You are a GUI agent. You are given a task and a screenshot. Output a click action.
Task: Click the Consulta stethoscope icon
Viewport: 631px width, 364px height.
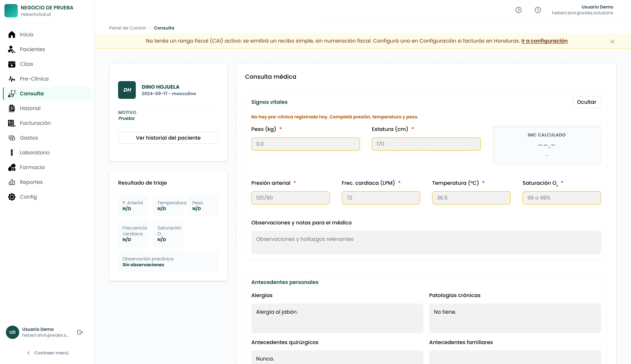coord(12,93)
